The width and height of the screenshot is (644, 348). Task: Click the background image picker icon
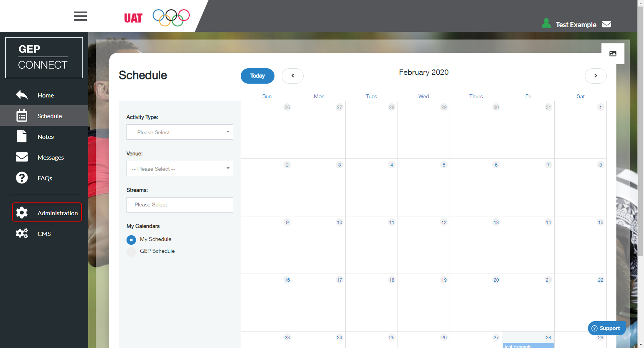[x=613, y=54]
